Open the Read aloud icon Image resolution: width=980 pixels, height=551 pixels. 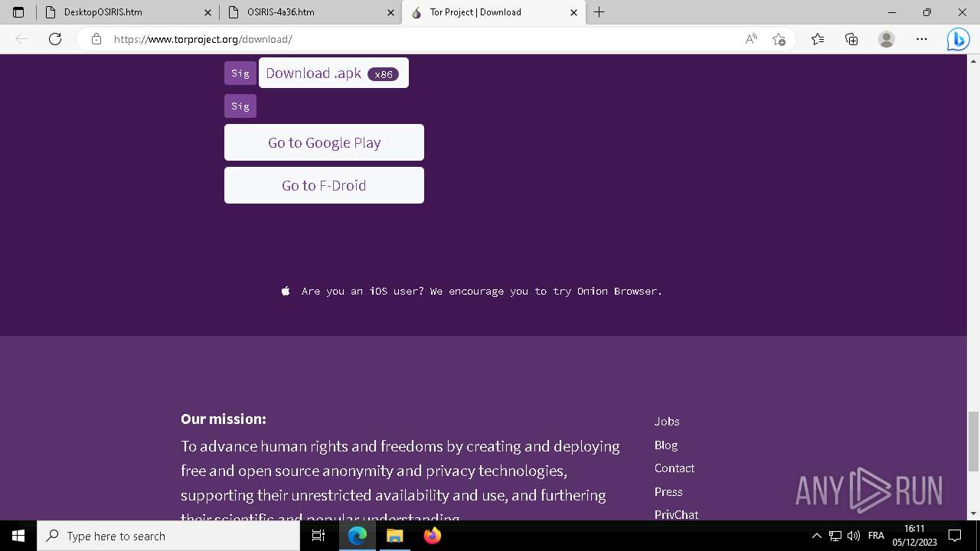coord(752,39)
